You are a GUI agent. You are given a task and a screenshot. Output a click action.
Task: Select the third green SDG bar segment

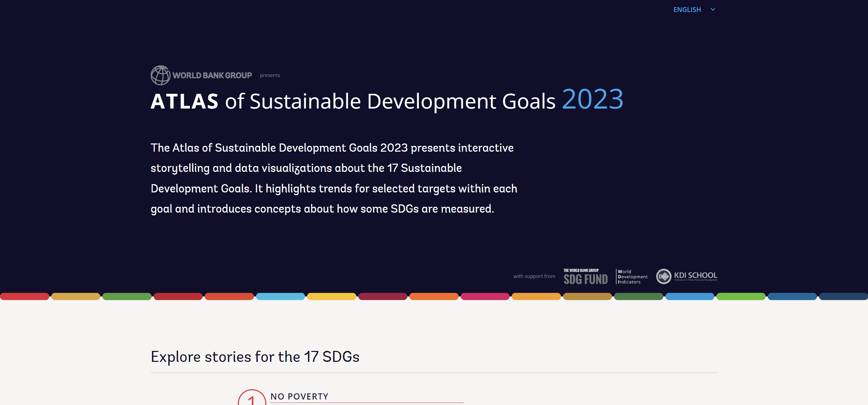click(127, 296)
